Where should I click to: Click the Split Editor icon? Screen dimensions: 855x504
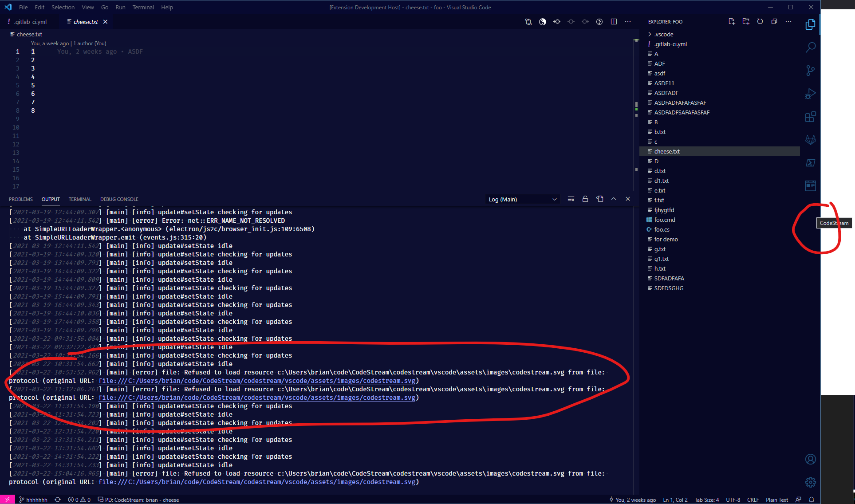pyautogui.click(x=614, y=21)
